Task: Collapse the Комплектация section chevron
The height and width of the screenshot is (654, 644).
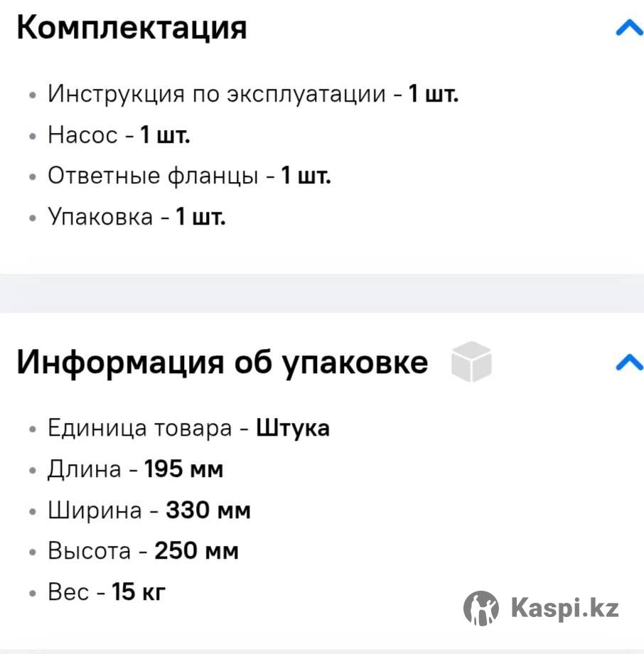Action: point(628,28)
